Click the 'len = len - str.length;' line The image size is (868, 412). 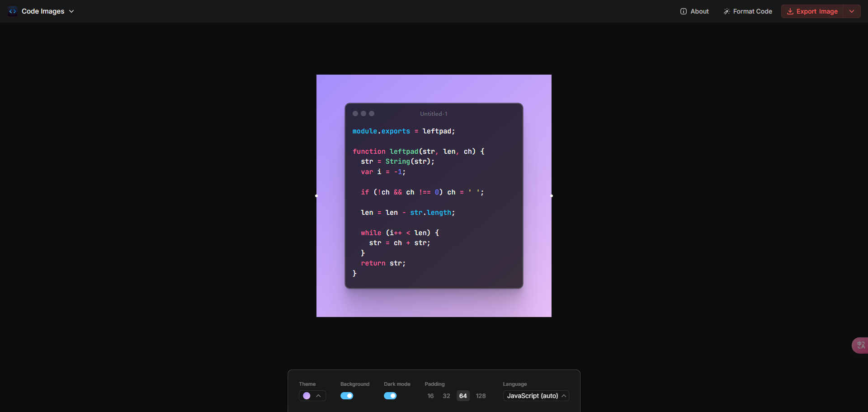coord(408,213)
